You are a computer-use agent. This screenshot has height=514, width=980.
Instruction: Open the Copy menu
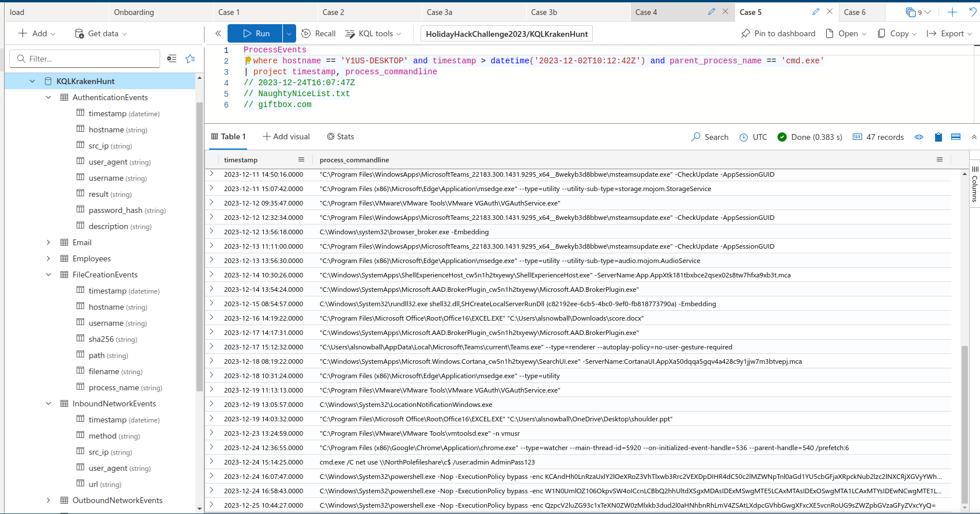pos(896,33)
